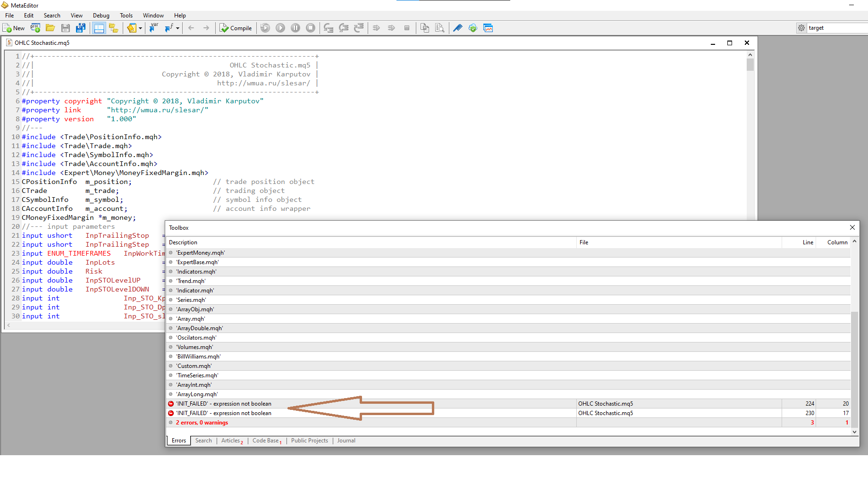The width and height of the screenshot is (868, 483).
Task: Pause the running debug session
Action: (x=296, y=28)
